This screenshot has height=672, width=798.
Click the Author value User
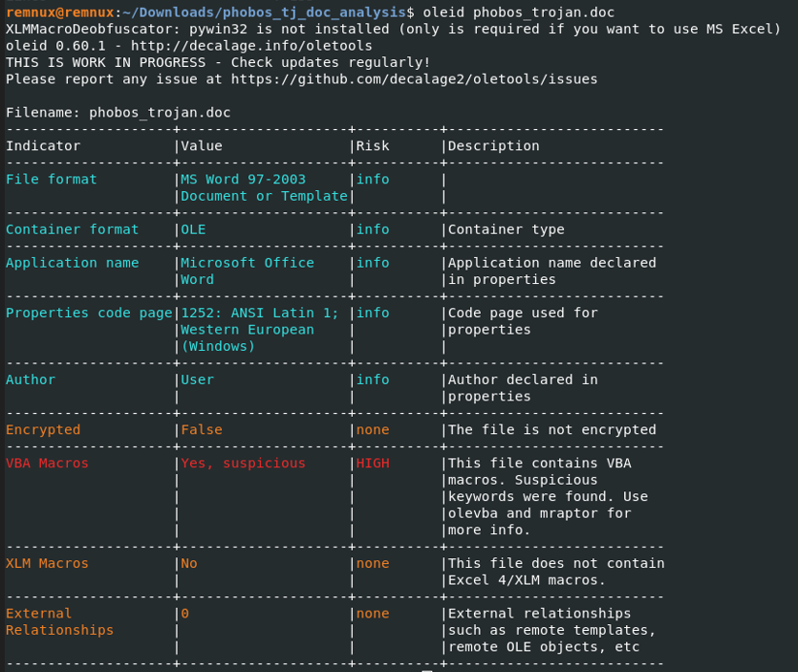(197, 379)
